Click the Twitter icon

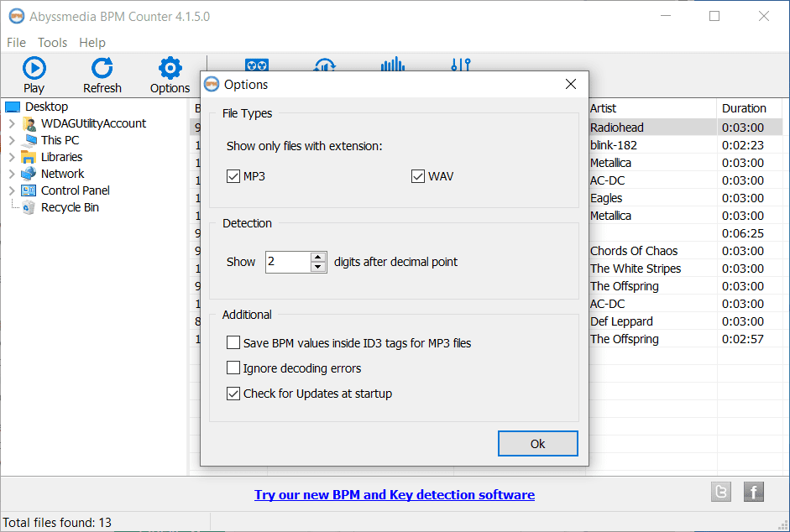(720, 493)
